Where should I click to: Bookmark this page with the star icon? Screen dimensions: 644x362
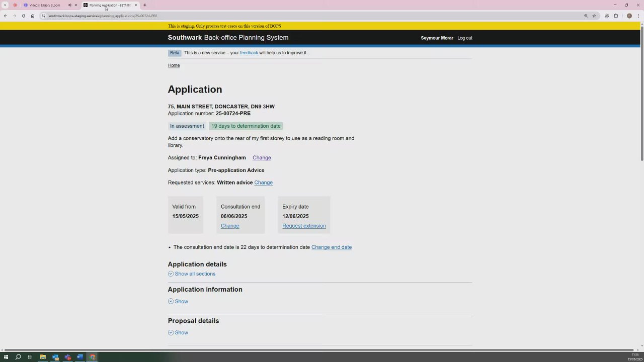594,16
